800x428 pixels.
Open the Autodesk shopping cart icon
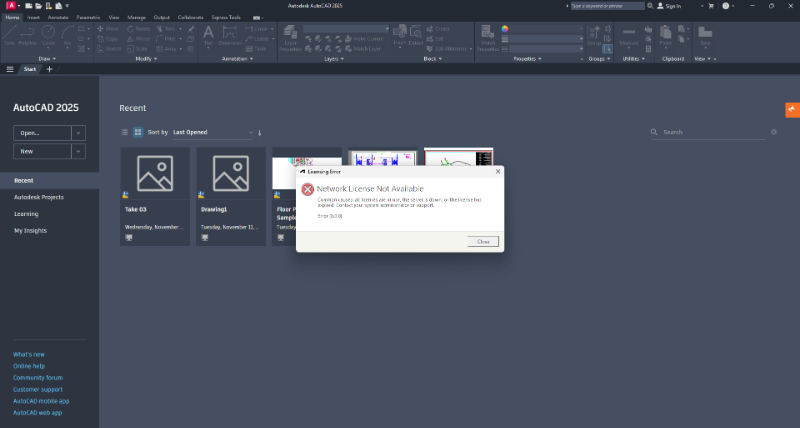[711, 6]
